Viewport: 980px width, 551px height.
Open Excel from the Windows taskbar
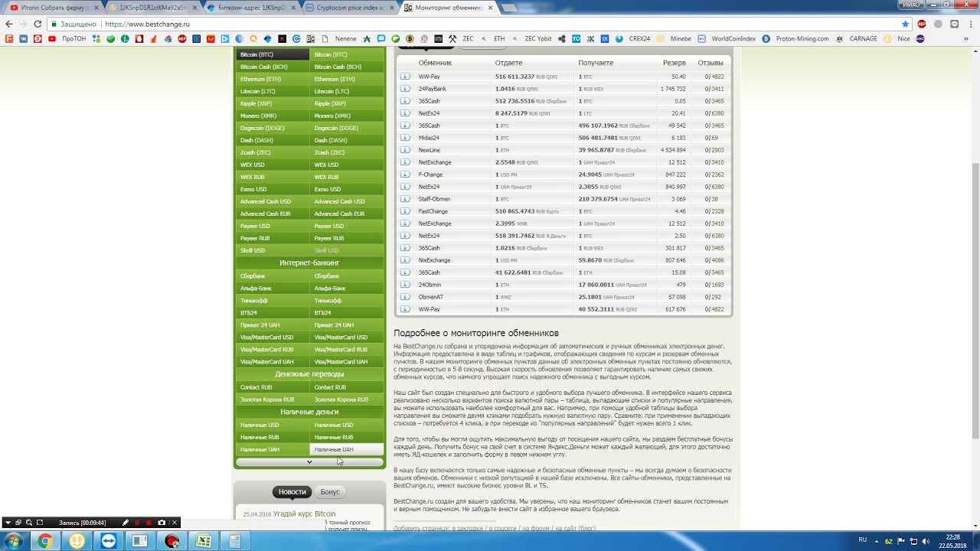click(x=203, y=541)
